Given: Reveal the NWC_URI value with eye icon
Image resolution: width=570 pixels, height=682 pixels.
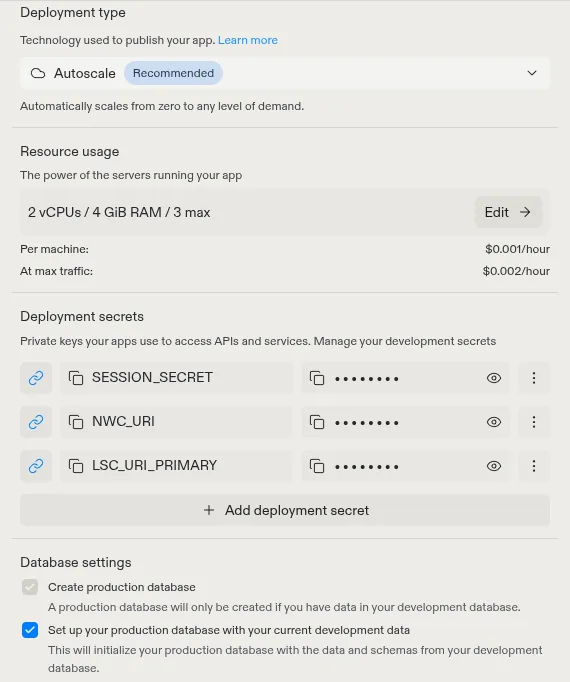Looking at the screenshot, I should click(x=494, y=422).
